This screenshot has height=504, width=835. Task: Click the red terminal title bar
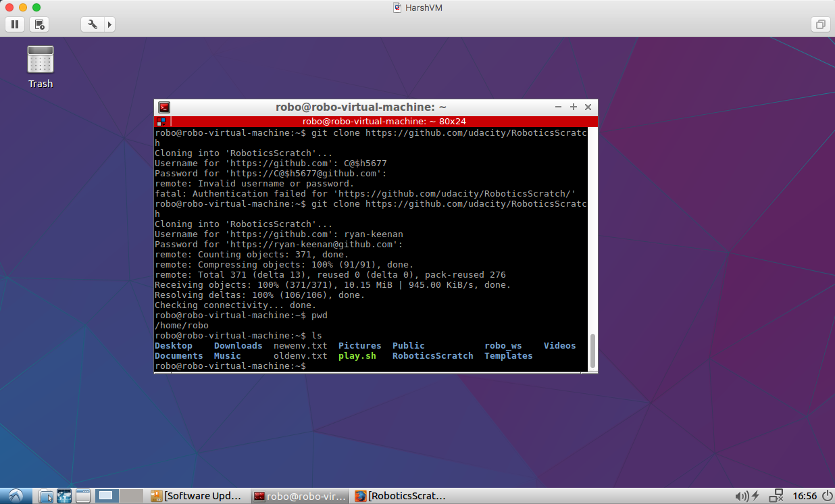click(384, 122)
